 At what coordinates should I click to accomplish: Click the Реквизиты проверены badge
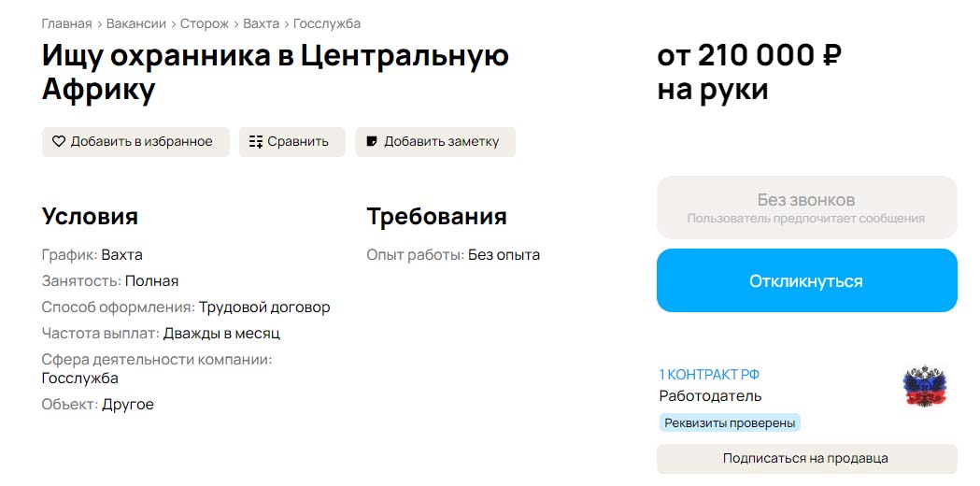point(730,423)
